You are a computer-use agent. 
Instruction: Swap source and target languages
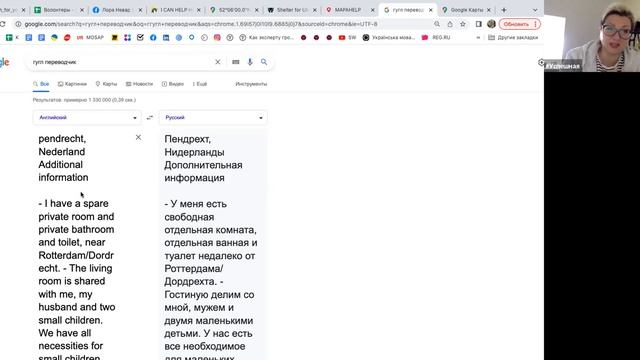tap(150, 118)
